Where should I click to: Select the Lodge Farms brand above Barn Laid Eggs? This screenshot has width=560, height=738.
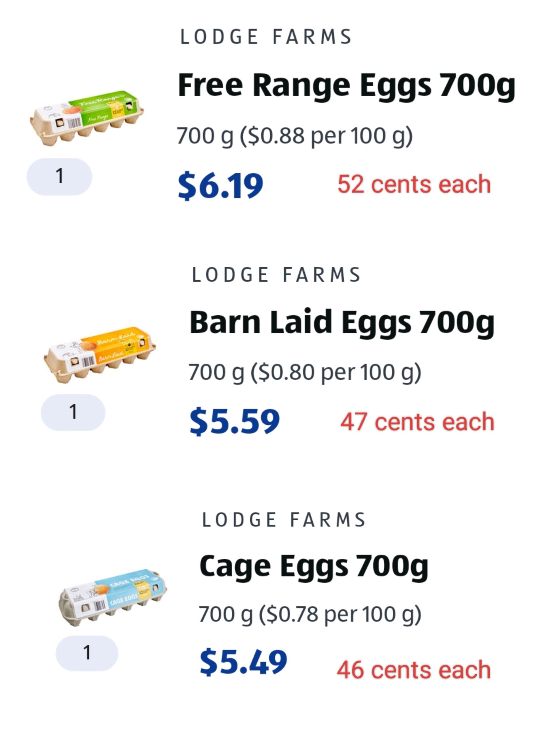[x=276, y=274]
